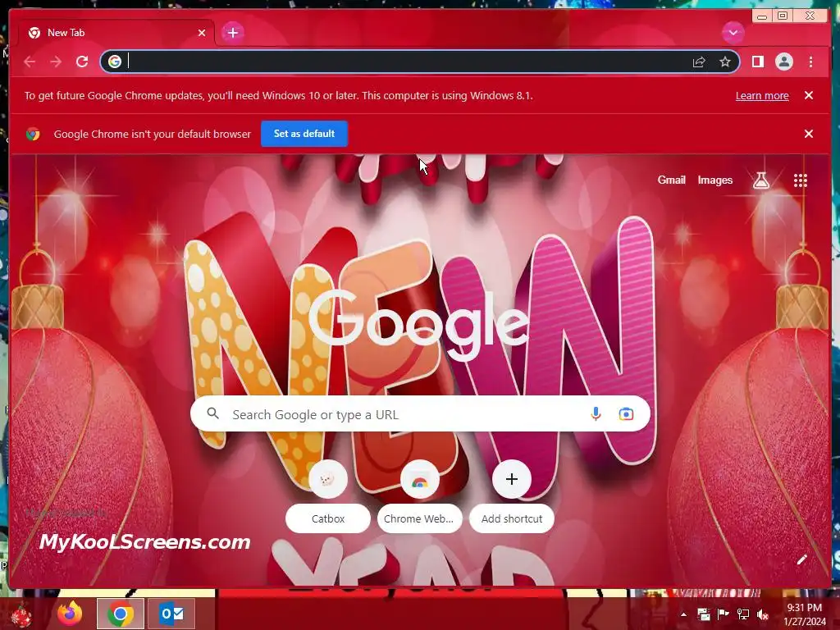
Task: Click Set as default button
Action: pos(304,134)
